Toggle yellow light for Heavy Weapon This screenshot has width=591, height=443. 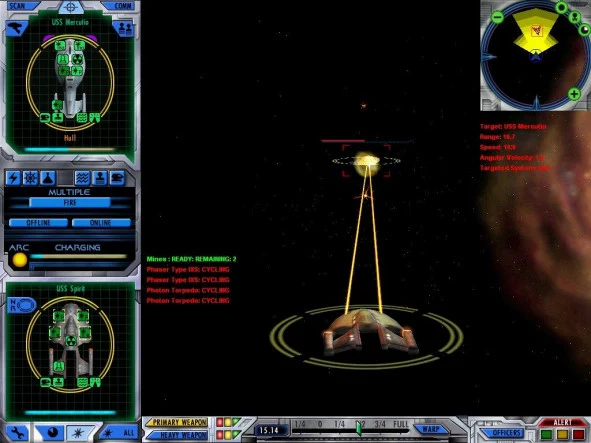click(228, 435)
